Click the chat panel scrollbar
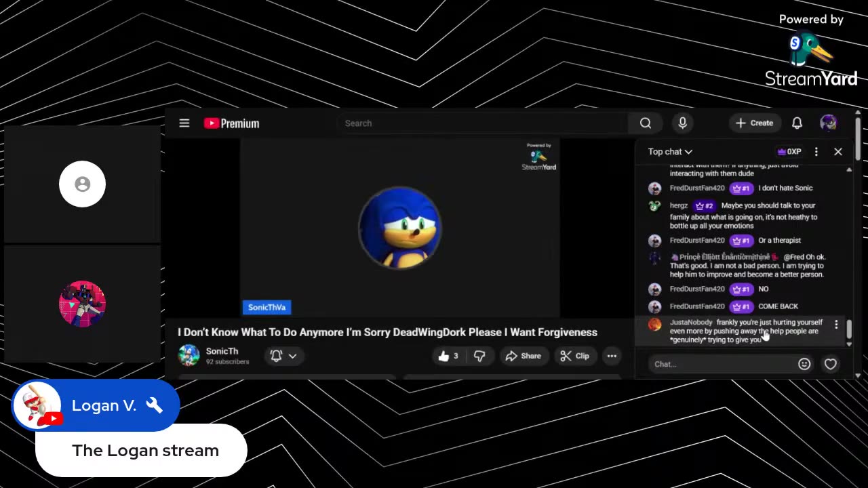This screenshot has width=868, height=488. (849, 330)
